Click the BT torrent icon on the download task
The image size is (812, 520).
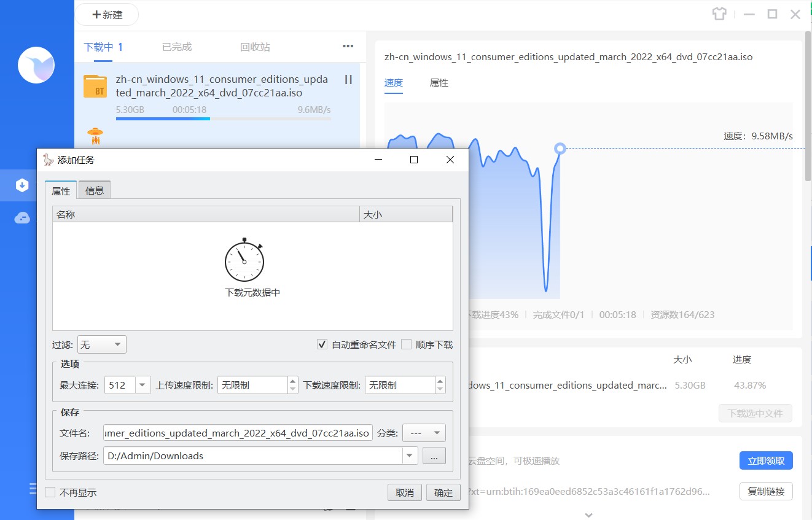[x=95, y=87]
